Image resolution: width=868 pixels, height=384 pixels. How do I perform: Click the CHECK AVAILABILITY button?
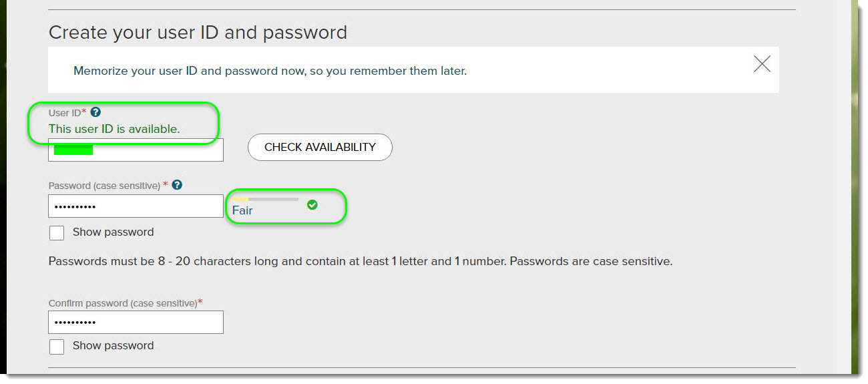click(320, 148)
